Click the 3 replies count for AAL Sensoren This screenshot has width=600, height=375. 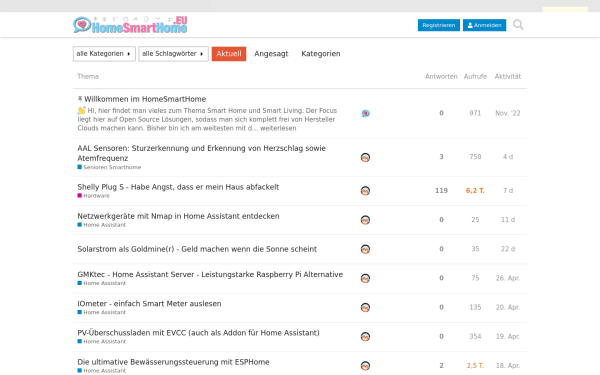[x=441, y=157]
